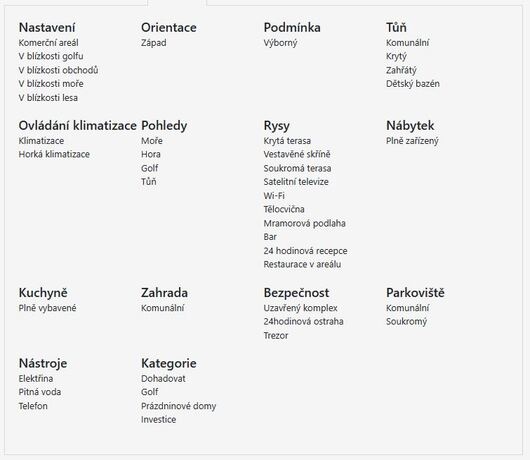Image resolution: width=530 pixels, height=460 pixels.
Task: Select V blízkosti moře item
Action: click(51, 84)
